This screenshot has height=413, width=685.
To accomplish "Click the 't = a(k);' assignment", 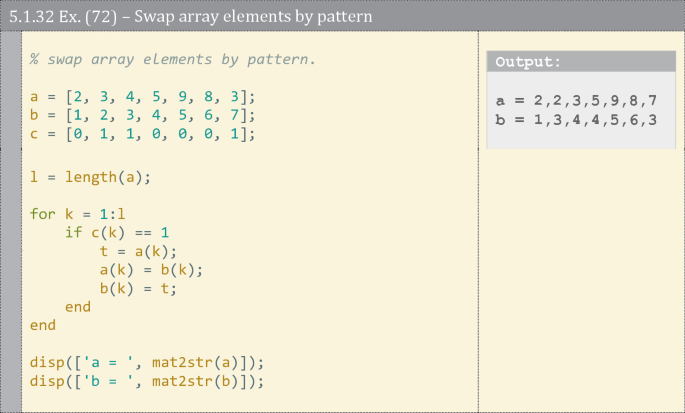I will tap(138, 252).
